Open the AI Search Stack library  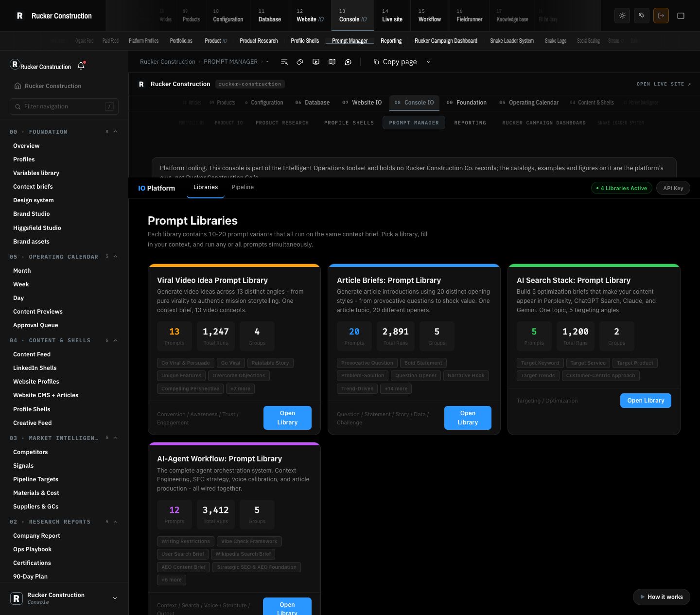(646, 401)
